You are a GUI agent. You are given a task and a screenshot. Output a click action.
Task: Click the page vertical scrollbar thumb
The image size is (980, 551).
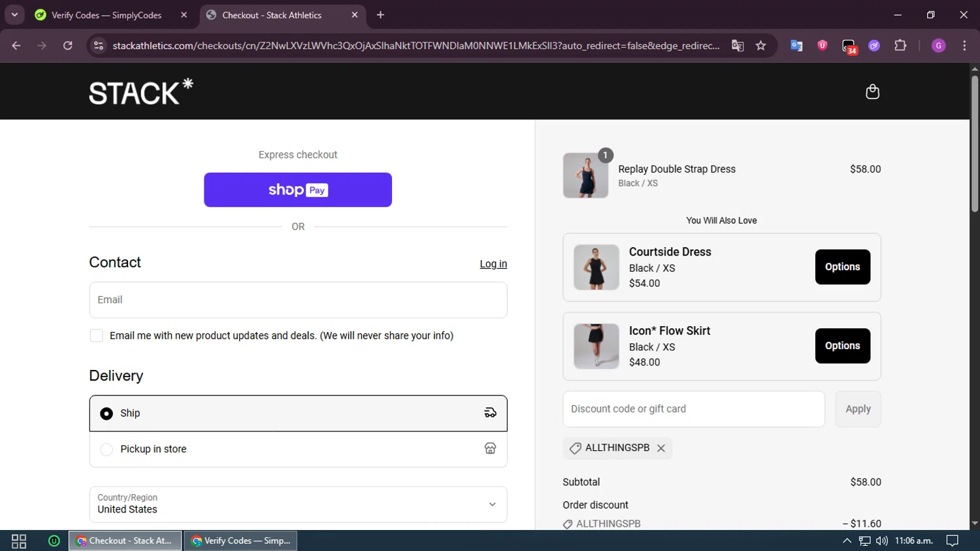pyautogui.click(x=975, y=144)
